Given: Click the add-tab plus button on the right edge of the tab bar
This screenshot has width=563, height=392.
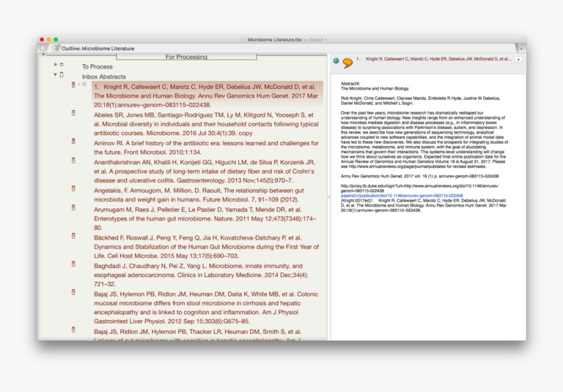Looking at the screenshot, I should click(521, 48).
